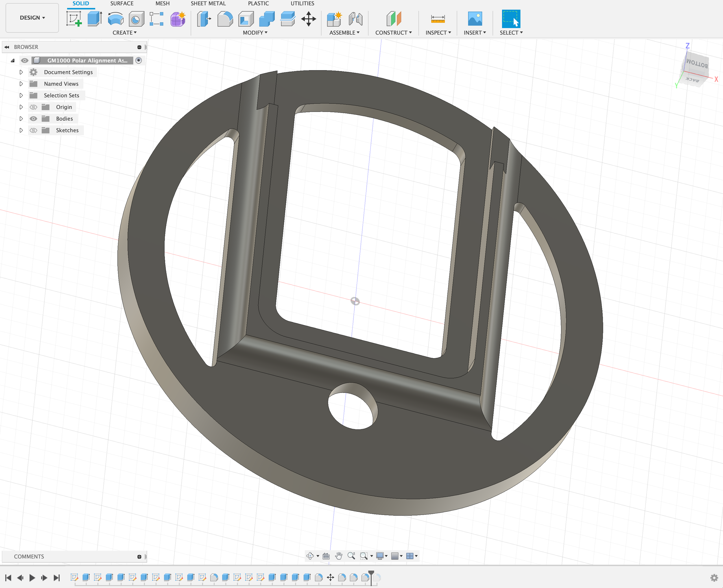723x588 pixels.
Task: Jump to the timeline beginning
Action: point(8,578)
